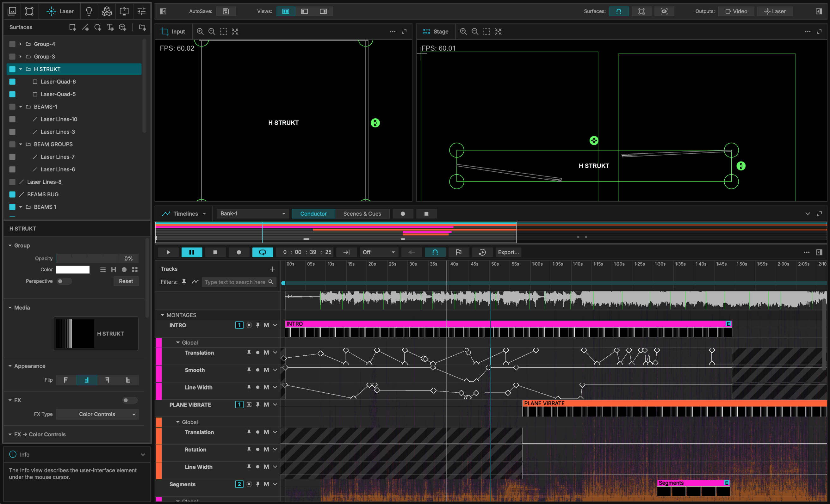The height and width of the screenshot is (504, 830).
Task: Click the Reset button in Group section
Action: click(x=126, y=281)
